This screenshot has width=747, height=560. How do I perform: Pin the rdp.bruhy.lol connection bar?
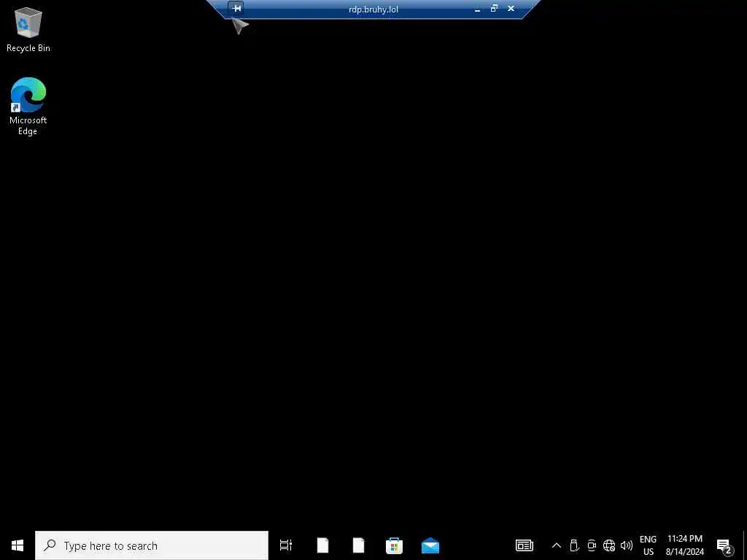[236, 8]
